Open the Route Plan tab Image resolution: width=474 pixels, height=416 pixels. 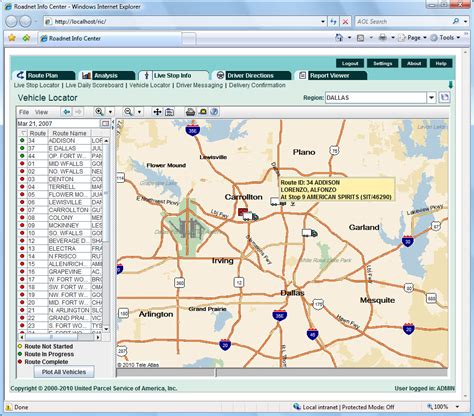tap(44, 76)
